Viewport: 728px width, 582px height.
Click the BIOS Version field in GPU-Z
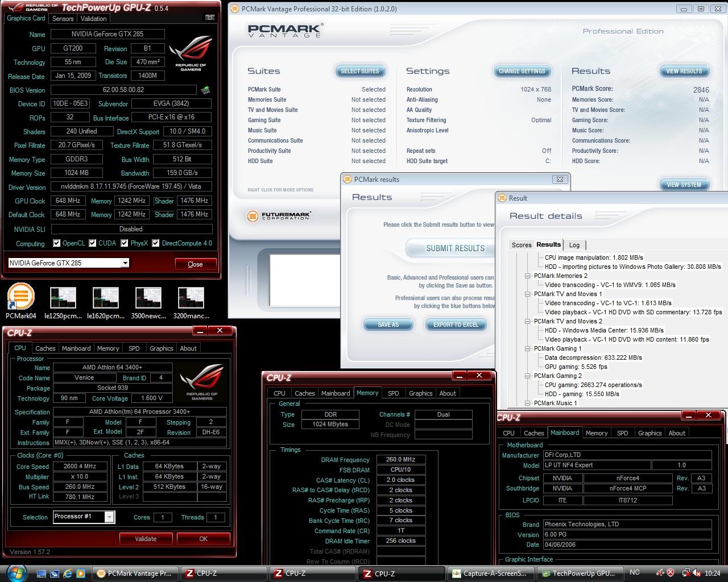point(124,90)
